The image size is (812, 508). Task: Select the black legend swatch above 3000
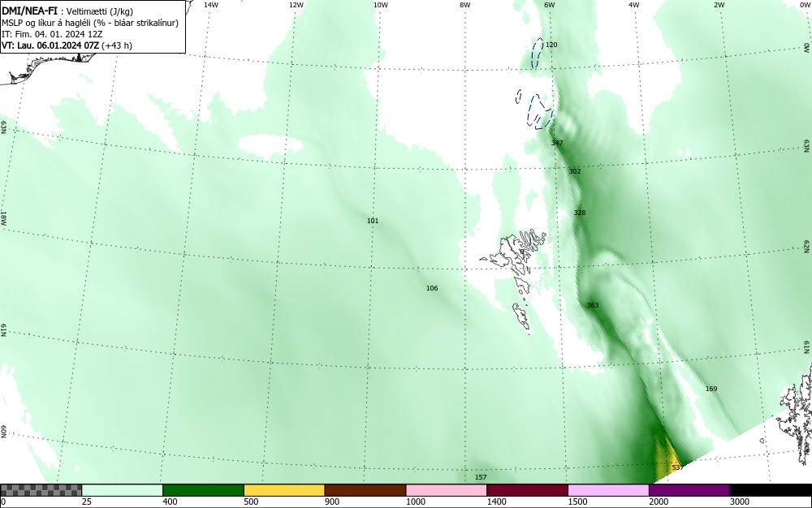tap(771, 490)
